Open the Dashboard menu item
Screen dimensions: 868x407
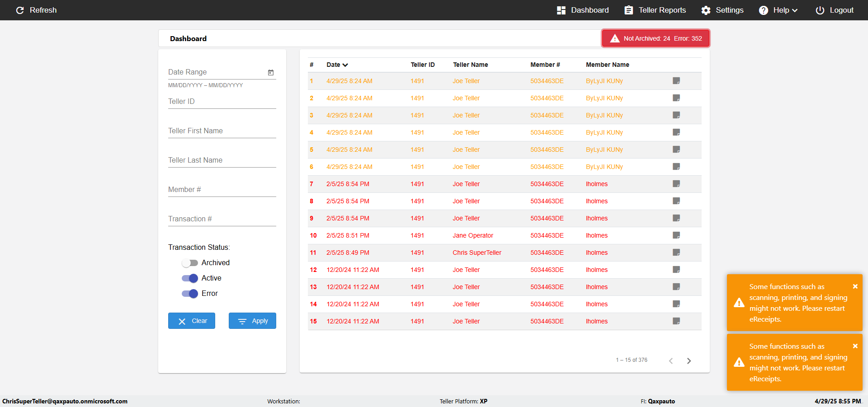point(583,10)
